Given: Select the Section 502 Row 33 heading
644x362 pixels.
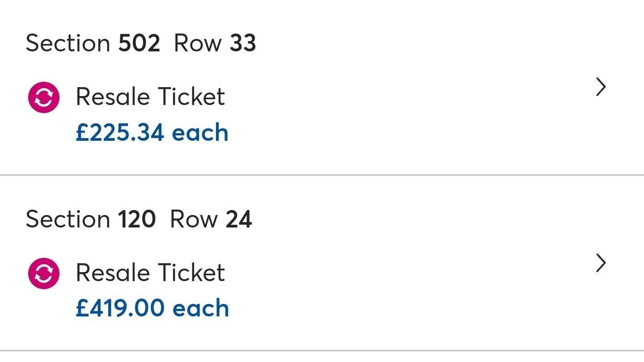Looking at the screenshot, I should pyautogui.click(x=141, y=42).
